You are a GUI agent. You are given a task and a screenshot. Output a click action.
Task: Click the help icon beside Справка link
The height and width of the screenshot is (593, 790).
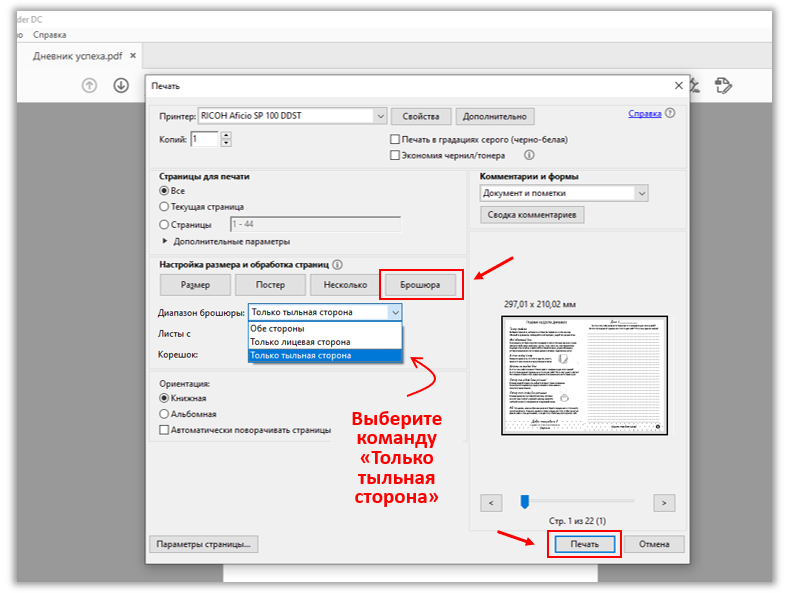tap(671, 114)
